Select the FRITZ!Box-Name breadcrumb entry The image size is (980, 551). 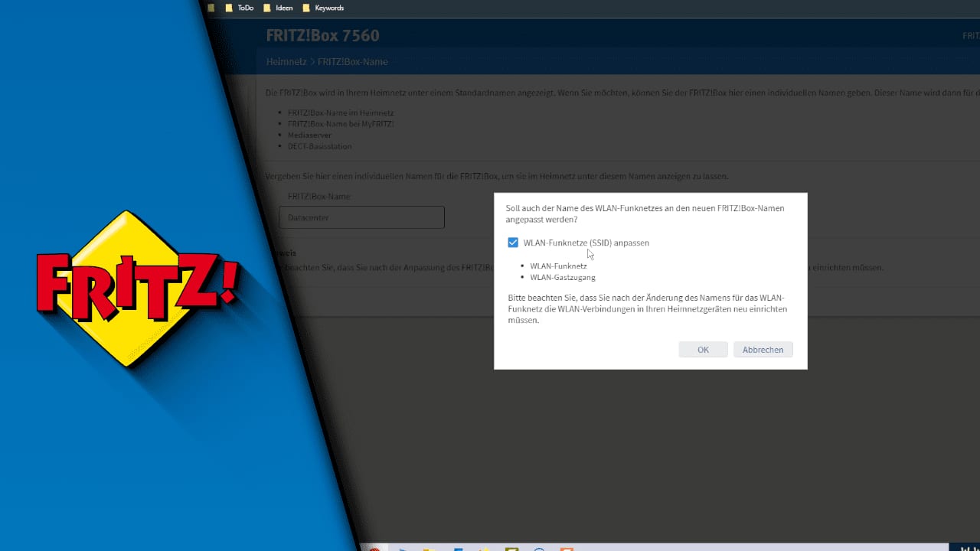[x=353, y=61]
